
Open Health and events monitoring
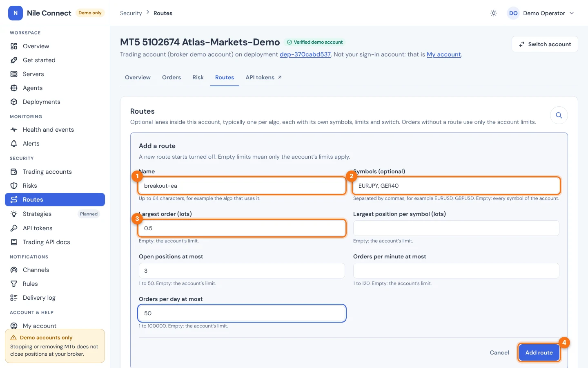pos(55,130)
